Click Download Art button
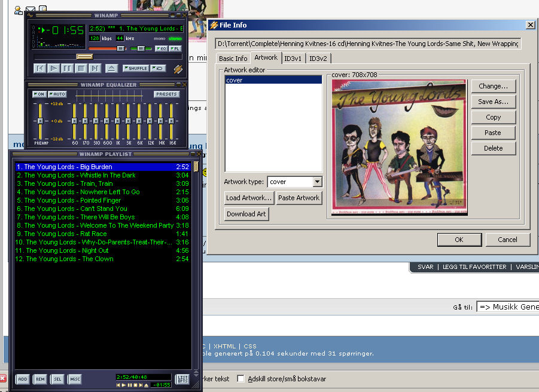 [246, 214]
